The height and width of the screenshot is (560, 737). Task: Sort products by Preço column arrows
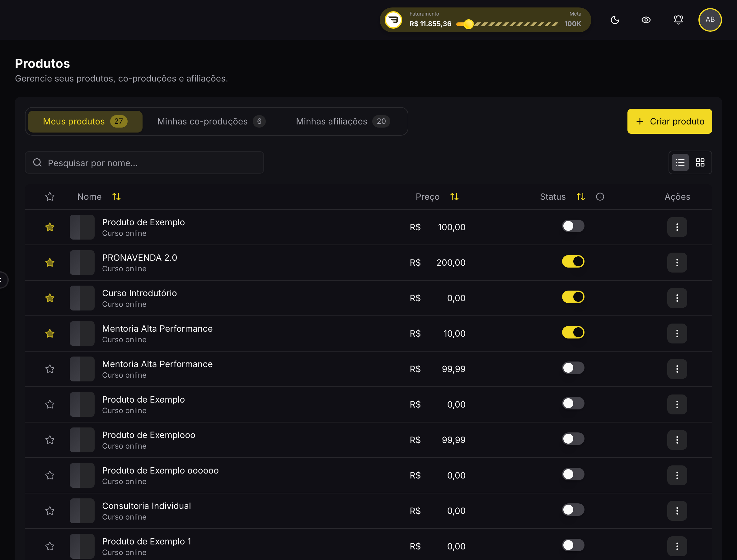[x=454, y=197]
